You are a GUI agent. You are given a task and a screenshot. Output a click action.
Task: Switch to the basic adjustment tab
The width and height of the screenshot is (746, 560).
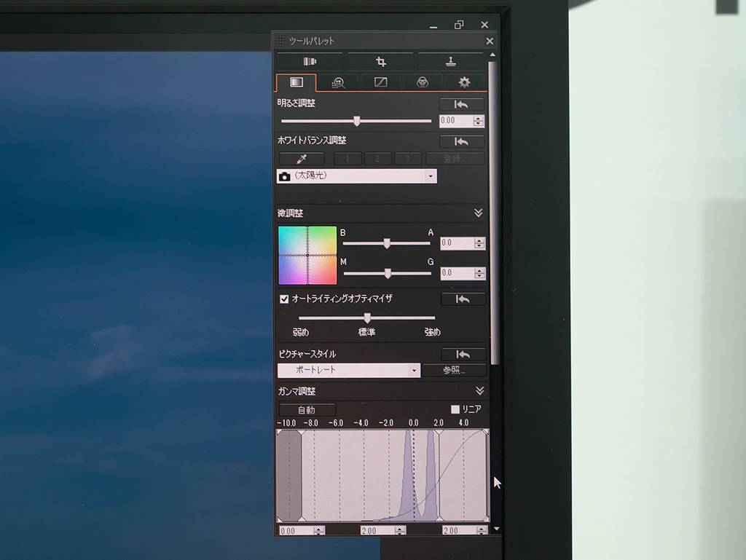tap(296, 83)
